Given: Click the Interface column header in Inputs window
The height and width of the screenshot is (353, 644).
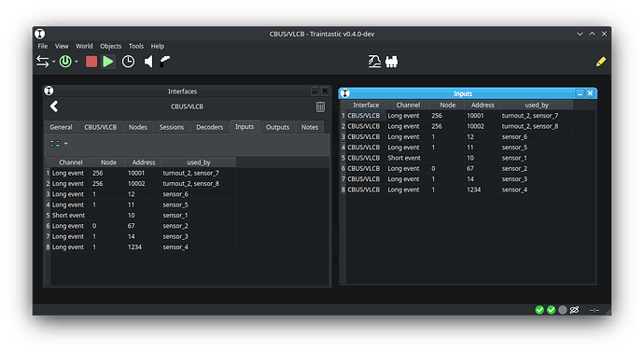Looking at the screenshot, I should click(x=366, y=105).
